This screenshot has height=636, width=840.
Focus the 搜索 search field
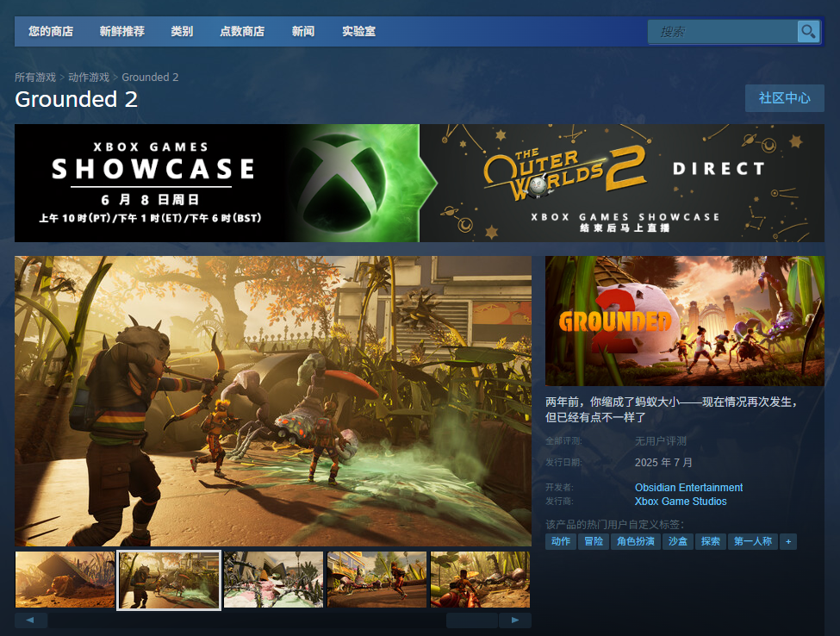tap(723, 32)
